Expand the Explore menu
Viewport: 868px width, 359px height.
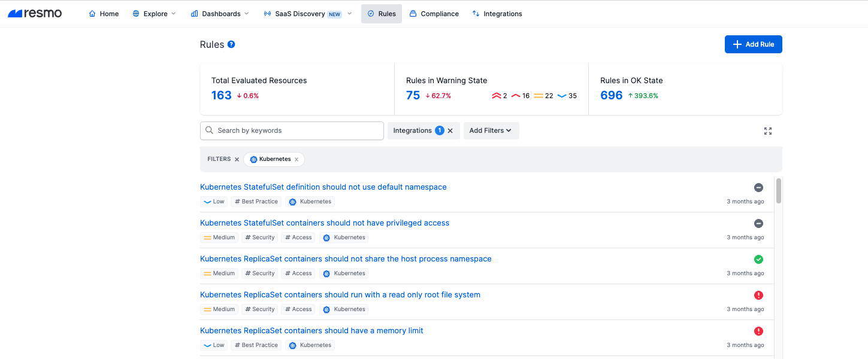coord(155,14)
